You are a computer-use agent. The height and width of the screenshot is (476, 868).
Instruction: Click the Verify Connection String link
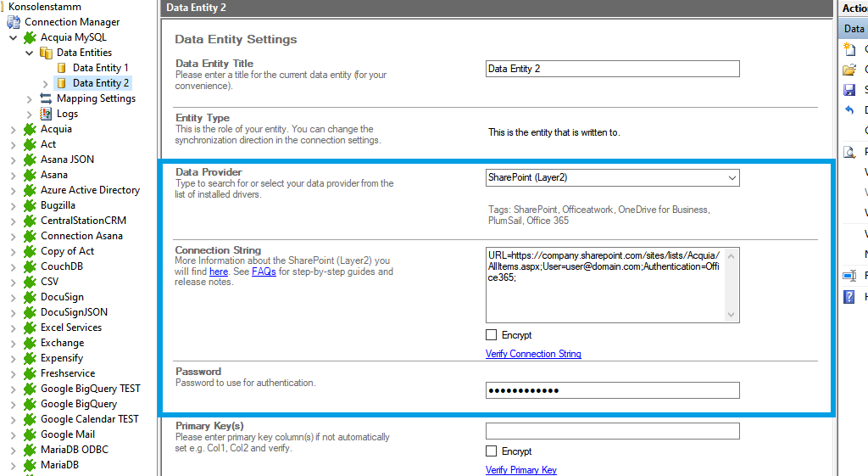533,354
